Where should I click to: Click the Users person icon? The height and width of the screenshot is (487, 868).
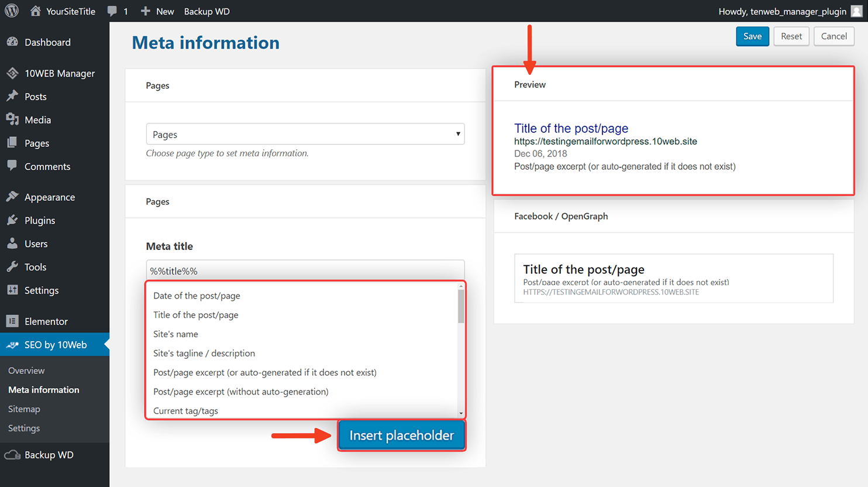point(12,243)
